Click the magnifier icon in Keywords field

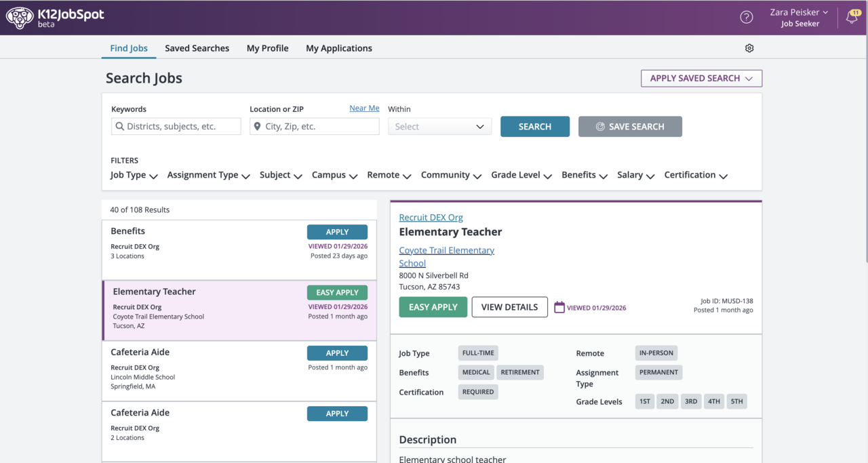tap(120, 126)
